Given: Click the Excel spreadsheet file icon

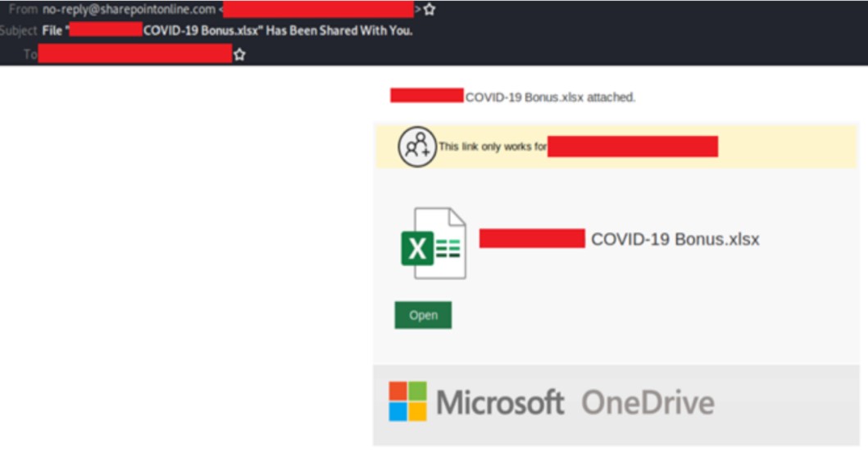Looking at the screenshot, I should 434,243.
